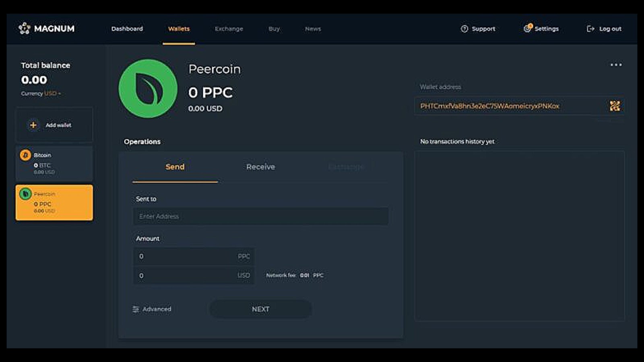The image size is (644, 362).
Task: Click the '0.00 USD' value under Peercoin heading
Action: tap(205, 109)
